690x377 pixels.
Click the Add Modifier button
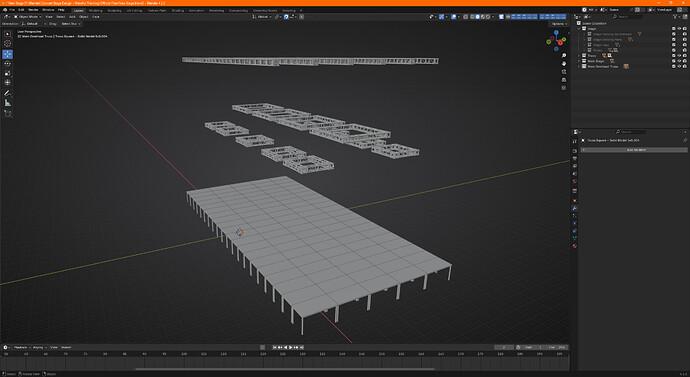(x=635, y=150)
